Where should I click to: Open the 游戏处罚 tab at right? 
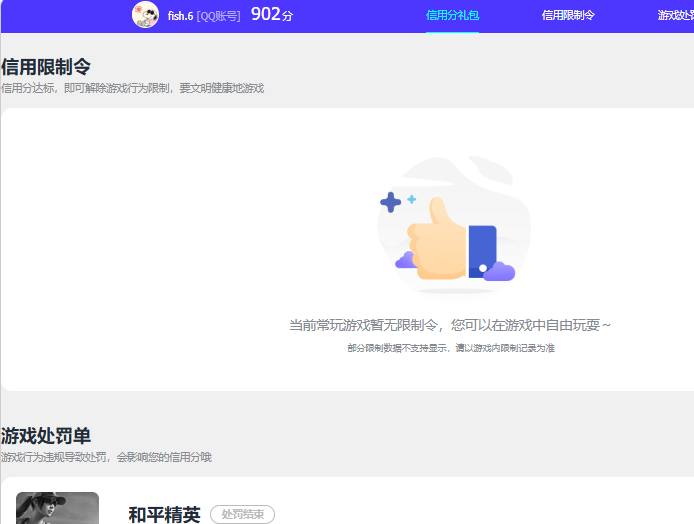[x=675, y=15]
